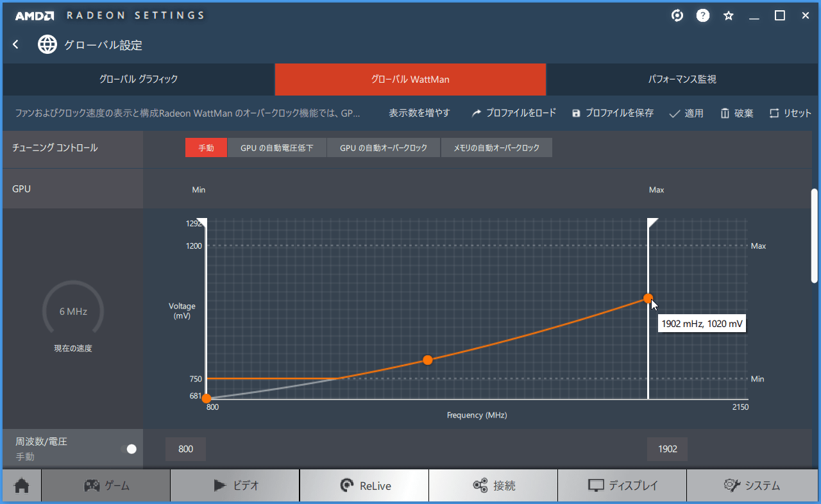
Task: Click the 750 voltage axis value
Action: [196, 379]
